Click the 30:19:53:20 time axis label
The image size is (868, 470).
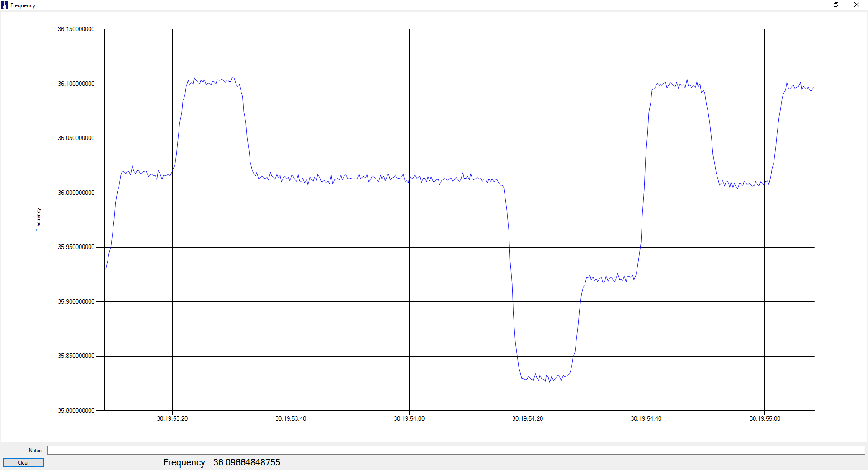pos(172,419)
